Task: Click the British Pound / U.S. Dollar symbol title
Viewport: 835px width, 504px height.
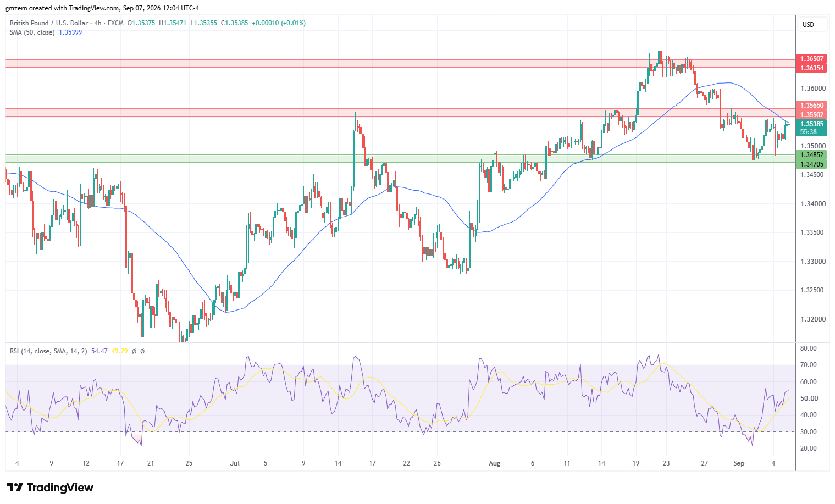Action: (x=49, y=23)
